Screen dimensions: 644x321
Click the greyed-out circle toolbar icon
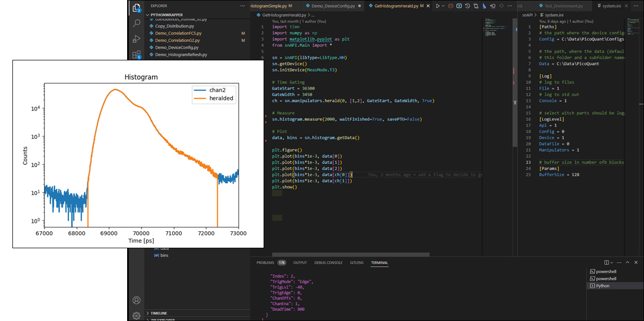coord(501,6)
